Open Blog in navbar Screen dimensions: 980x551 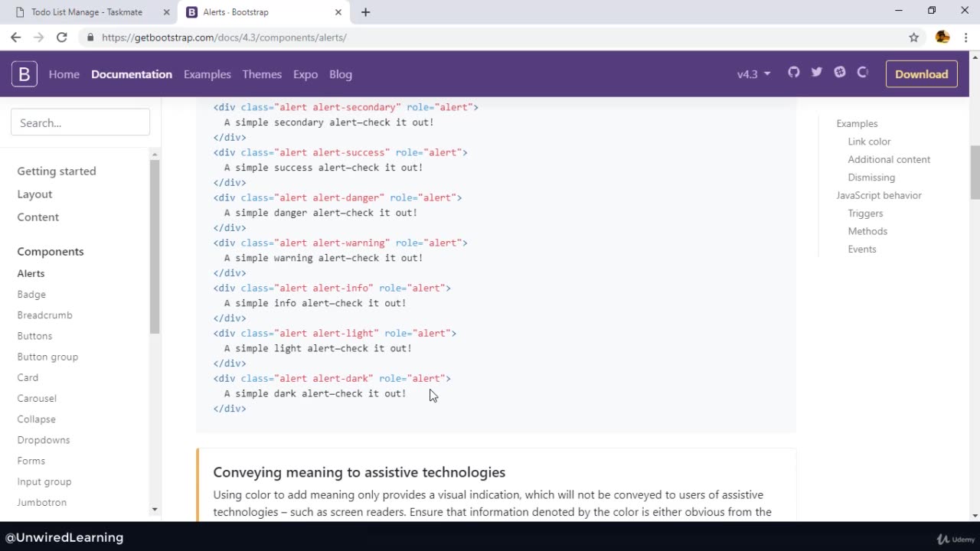[341, 74]
